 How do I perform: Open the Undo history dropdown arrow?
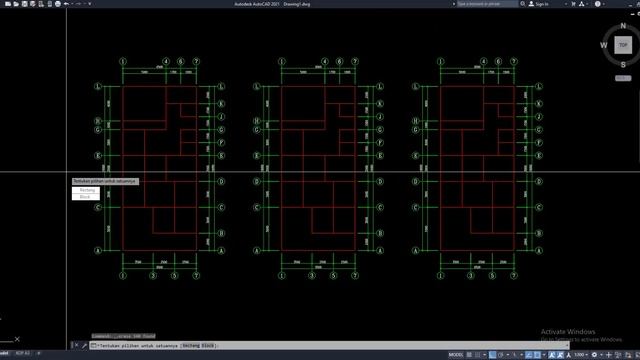pos(72,4)
